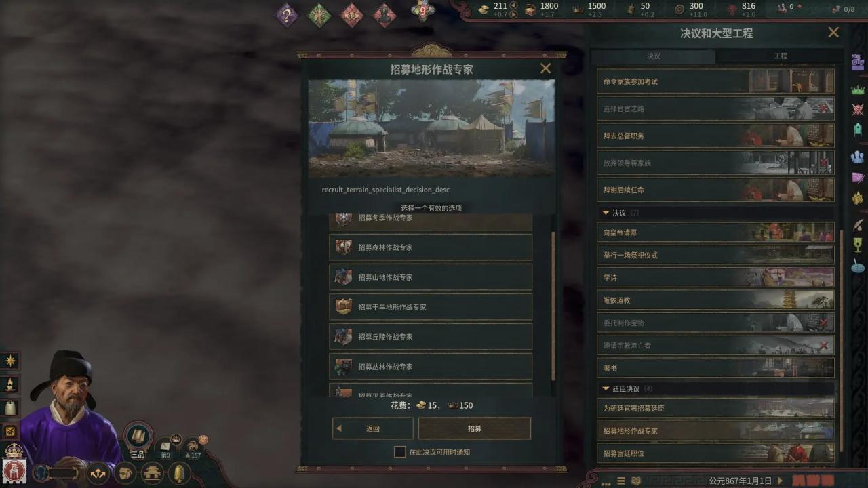Click the red dynasty seal emblem

point(14,470)
